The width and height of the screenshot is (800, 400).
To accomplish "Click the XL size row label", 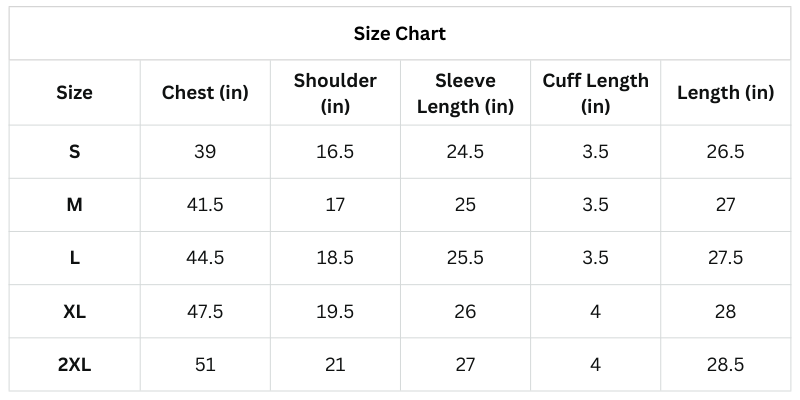I will (x=74, y=312).
